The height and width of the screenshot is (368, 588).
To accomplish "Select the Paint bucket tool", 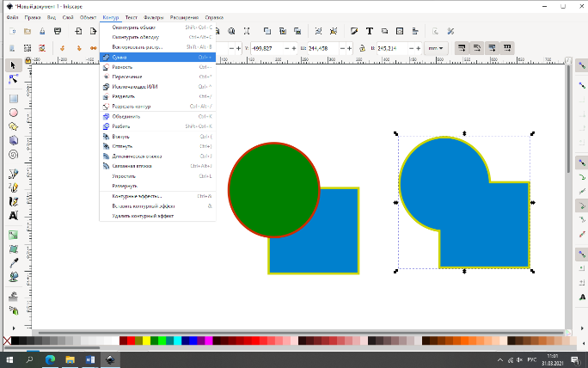I will 14,277.
